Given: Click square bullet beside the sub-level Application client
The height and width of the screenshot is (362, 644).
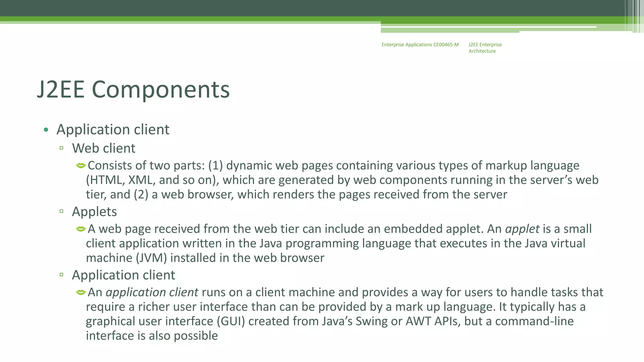Looking at the screenshot, I should point(61,275).
